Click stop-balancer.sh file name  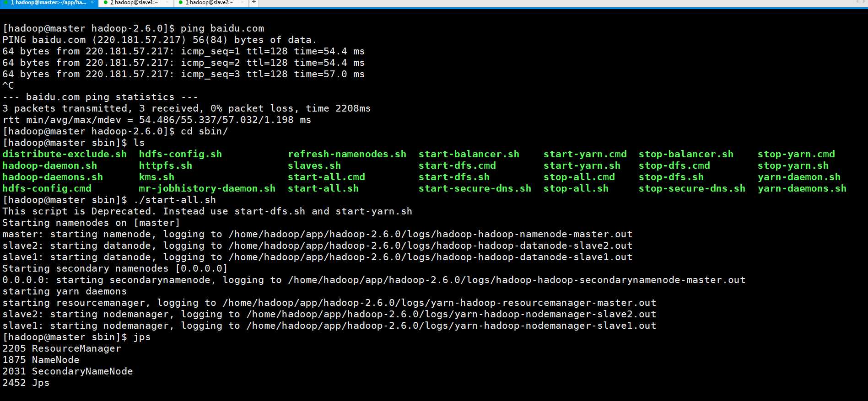686,154
